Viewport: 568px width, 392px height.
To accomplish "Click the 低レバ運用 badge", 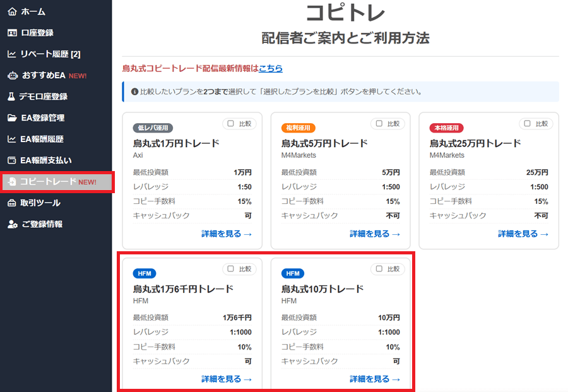I will tap(153, 128).
